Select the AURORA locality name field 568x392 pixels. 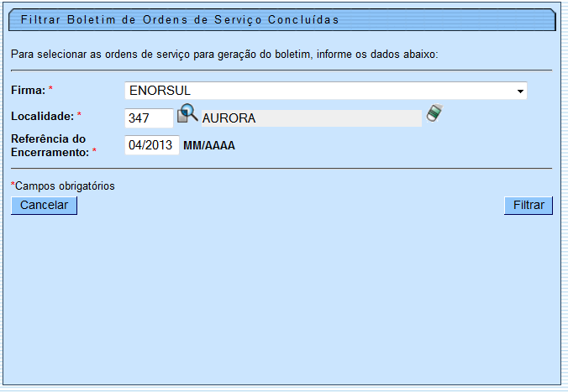click(x=310, y=118)
